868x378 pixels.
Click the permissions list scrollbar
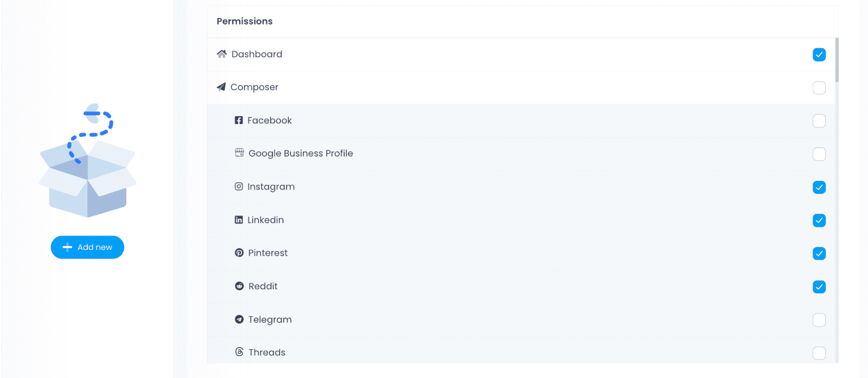point(837,60)
